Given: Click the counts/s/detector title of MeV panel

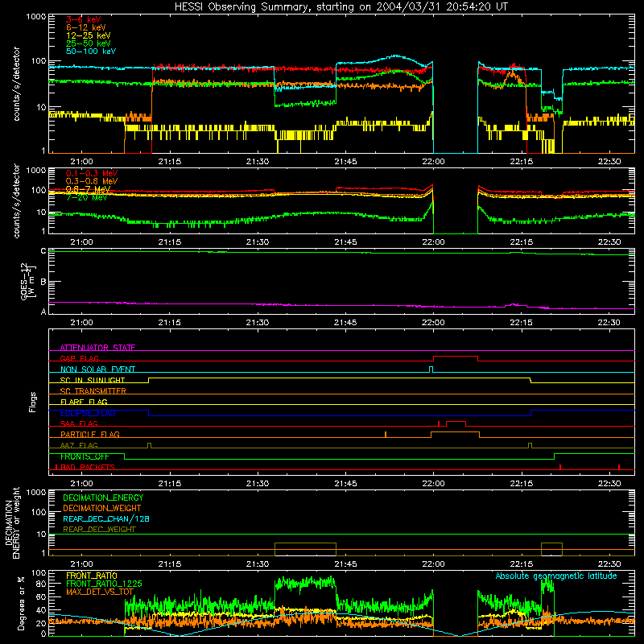Looking at the screenshot, I should 16,200.
